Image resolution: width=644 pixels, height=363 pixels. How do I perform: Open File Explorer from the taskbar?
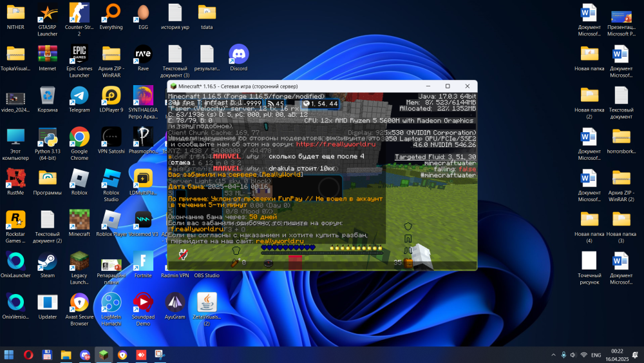(x=66, y=355)
